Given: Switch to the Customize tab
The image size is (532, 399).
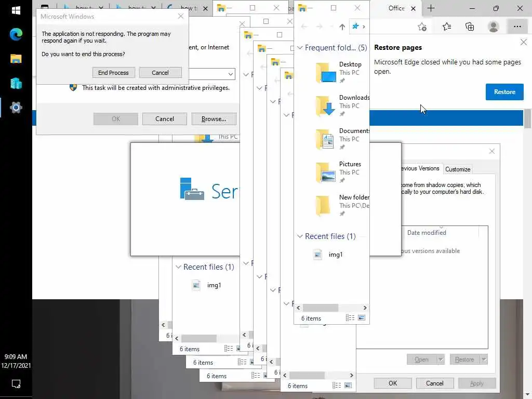Looking at the screenshot, I should (x=458, y=169).
